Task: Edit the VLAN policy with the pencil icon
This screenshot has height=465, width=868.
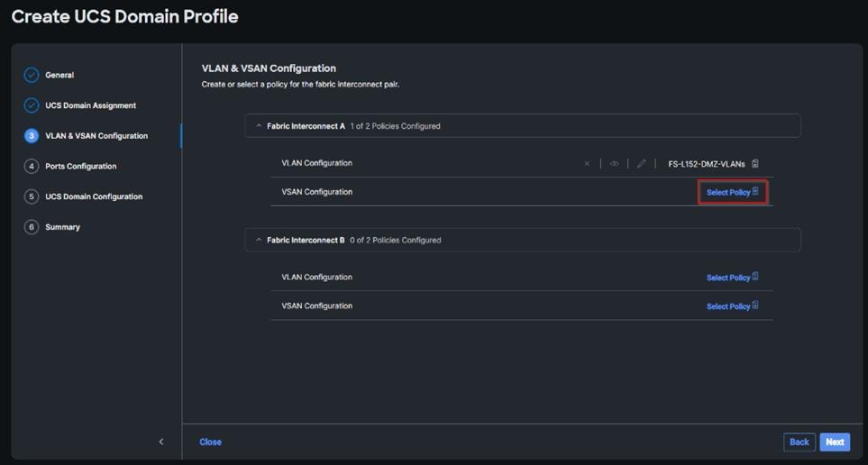Action: tap(641, 164)
